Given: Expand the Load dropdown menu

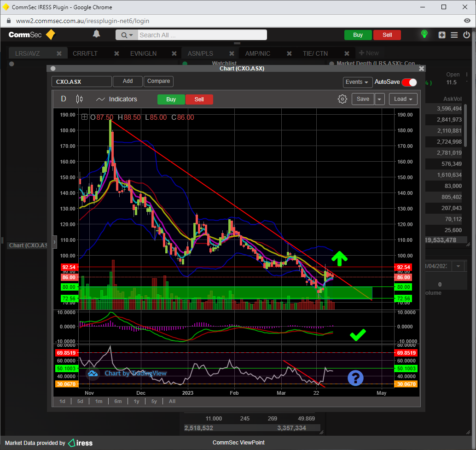Looking at the screenshot, I should [403, 99].
